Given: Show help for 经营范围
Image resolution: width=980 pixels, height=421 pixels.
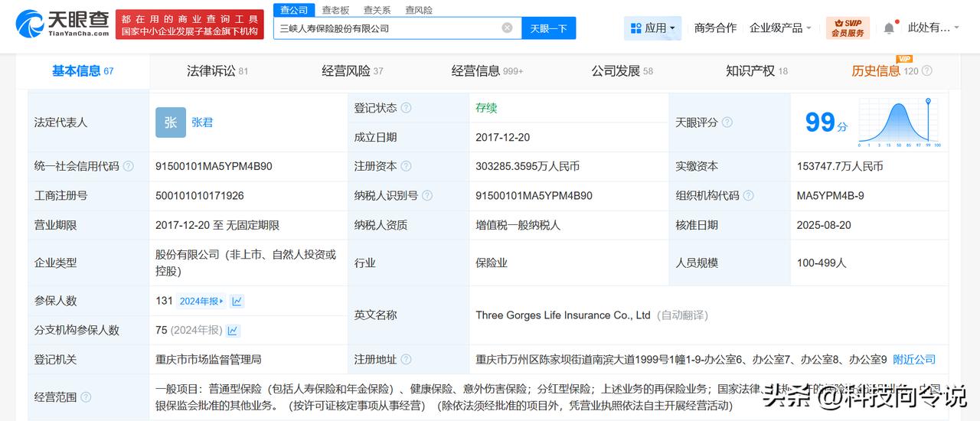Looking at the screenshot, I should [x=86, y=397].
